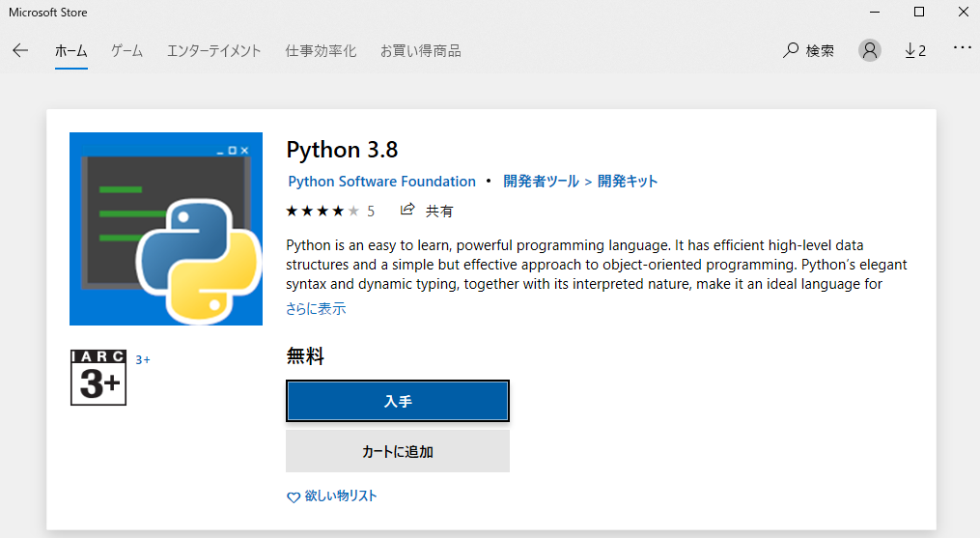
Task: Switch to the ホーム tab
Action: pyautogui.click(x=71, y=50)
